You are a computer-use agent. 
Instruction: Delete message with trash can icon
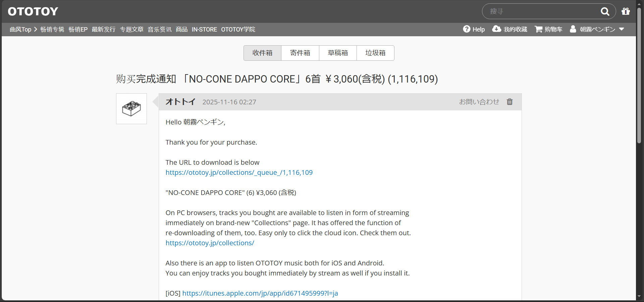coord(509,102)
